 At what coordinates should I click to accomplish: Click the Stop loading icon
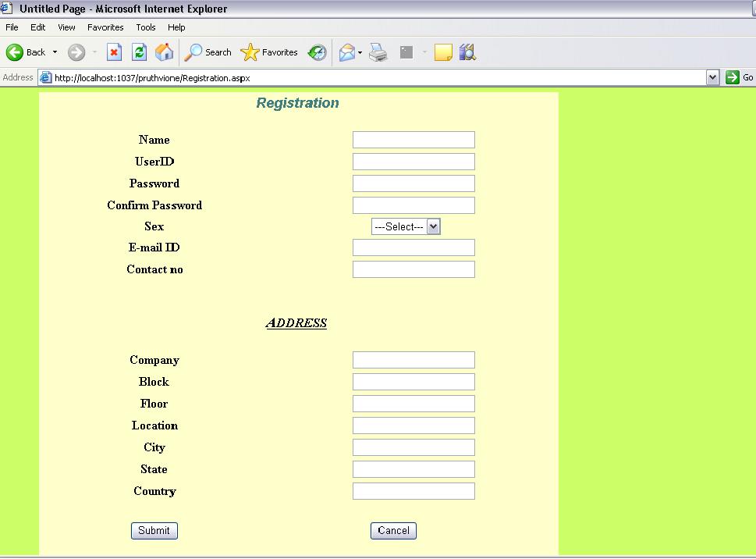click(114, 52)
